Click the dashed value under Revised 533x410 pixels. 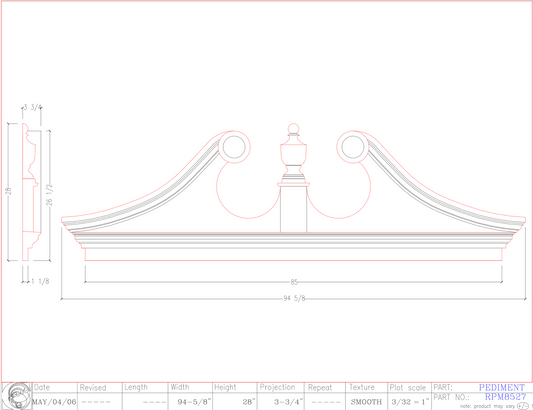(96, 402)
